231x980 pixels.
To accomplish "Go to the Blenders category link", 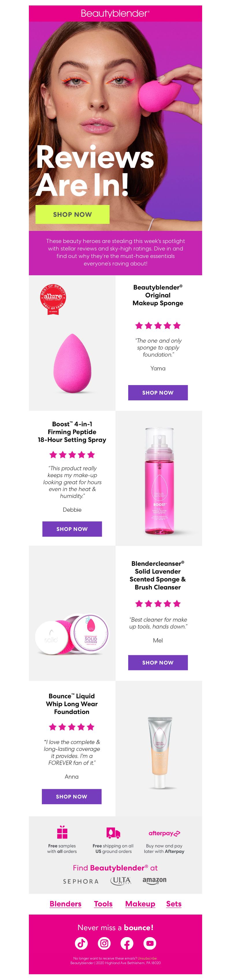I will [x=66, y=904].
